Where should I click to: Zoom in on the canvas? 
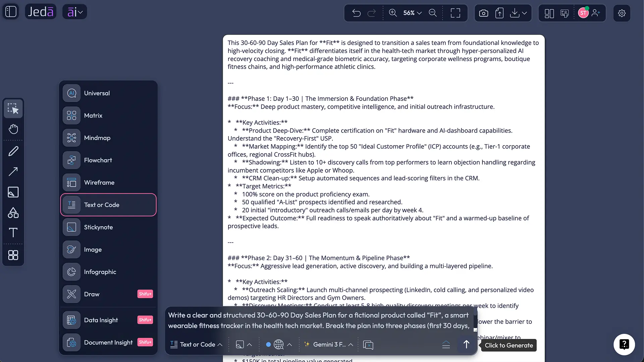click(393, 13)
